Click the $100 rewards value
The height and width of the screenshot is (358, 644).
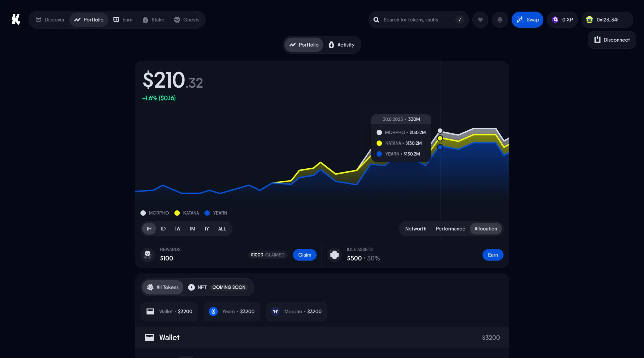(167, 258)
